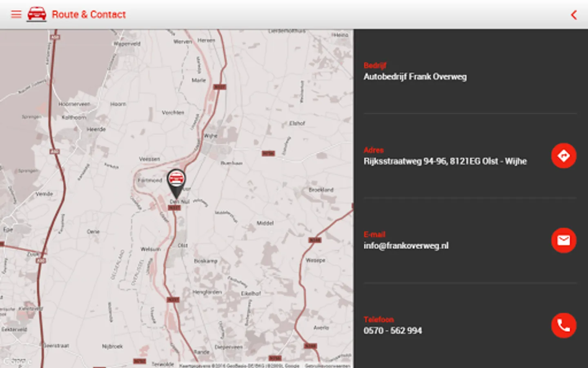Tap the email envelope button

pos(563,240)
